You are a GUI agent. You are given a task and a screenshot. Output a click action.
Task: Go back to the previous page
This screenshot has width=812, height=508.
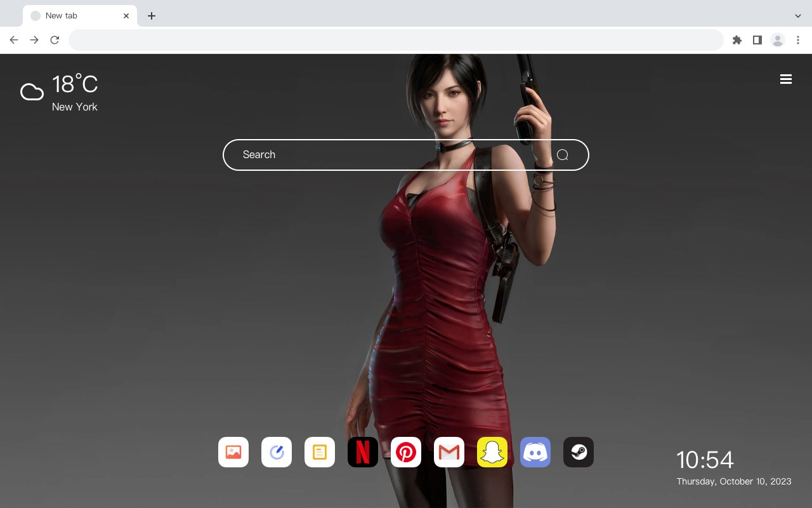(14, 40)
